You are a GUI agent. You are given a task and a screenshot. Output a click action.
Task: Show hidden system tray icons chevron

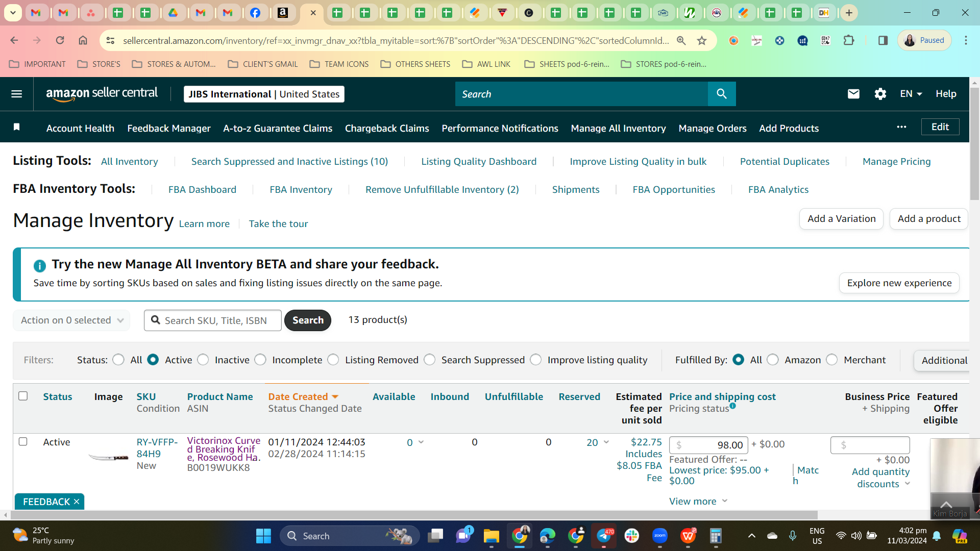coord(751,536)
